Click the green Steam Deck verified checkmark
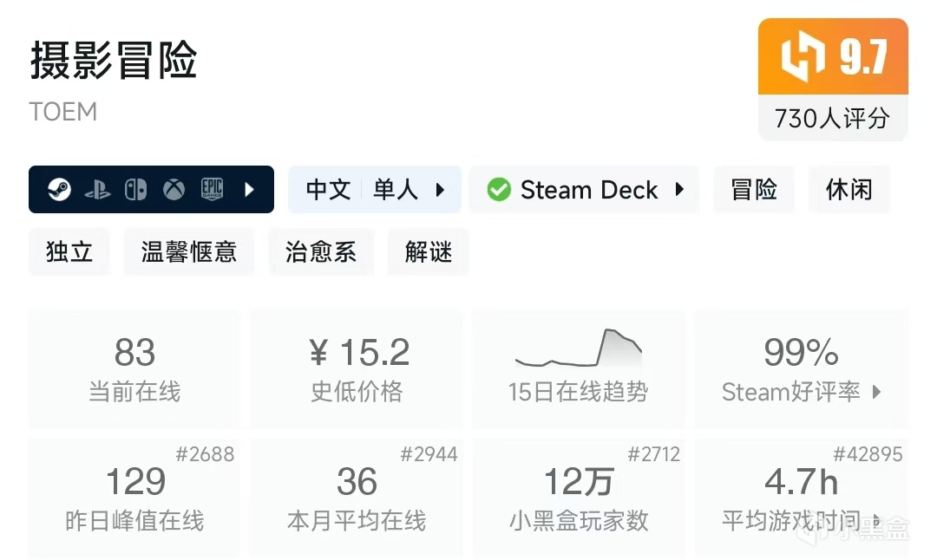This screenshot has width=937, height=560. 499,190
